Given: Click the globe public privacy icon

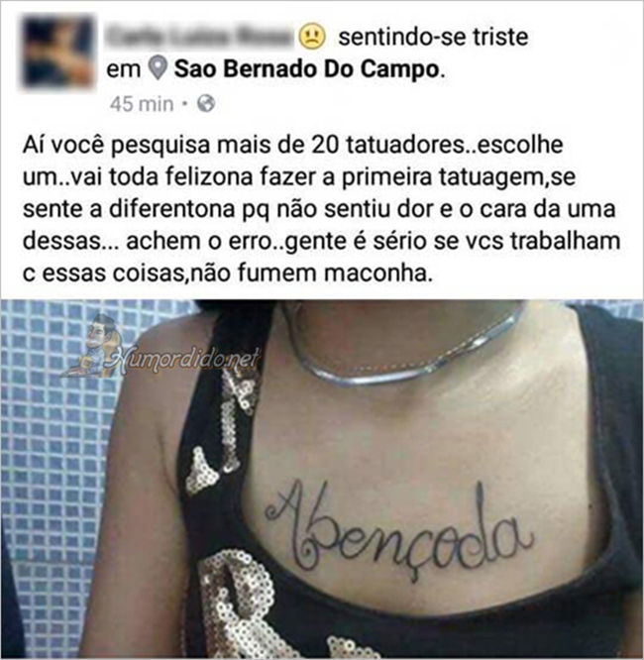Looking at the screenshot, I should pyautogui.click(x=206, y=103).
